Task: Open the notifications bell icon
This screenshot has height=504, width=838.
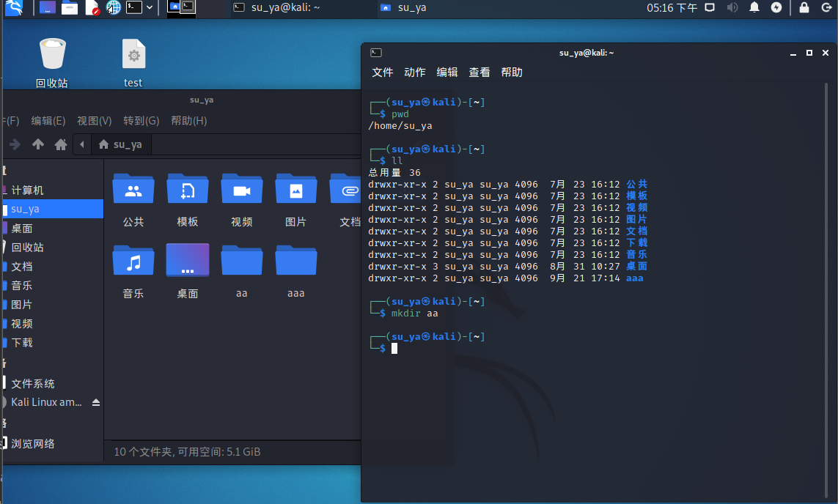Action: click(x=754, y=7)
